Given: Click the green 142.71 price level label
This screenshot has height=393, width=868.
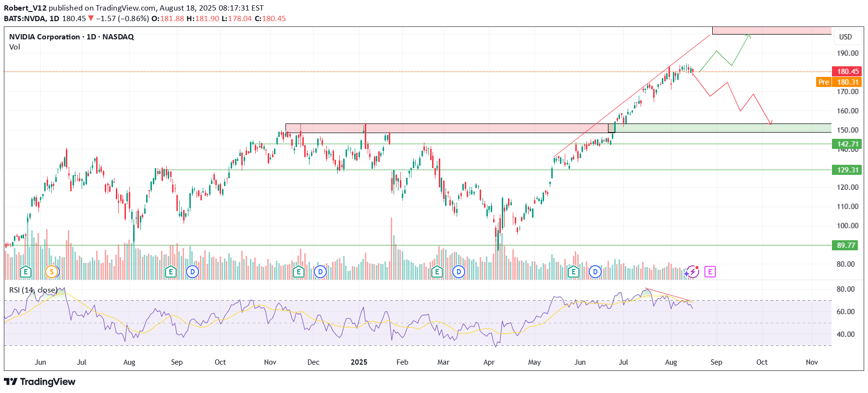Looking at the screenshot, I should pyautogui.click(x=846, y=144).
